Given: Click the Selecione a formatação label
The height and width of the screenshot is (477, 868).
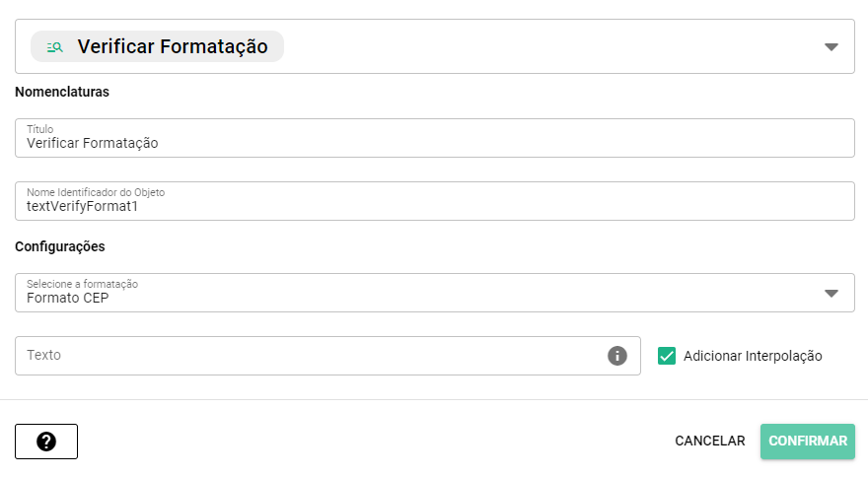Looking at the screenshot, I should click(x=82, y=284).
